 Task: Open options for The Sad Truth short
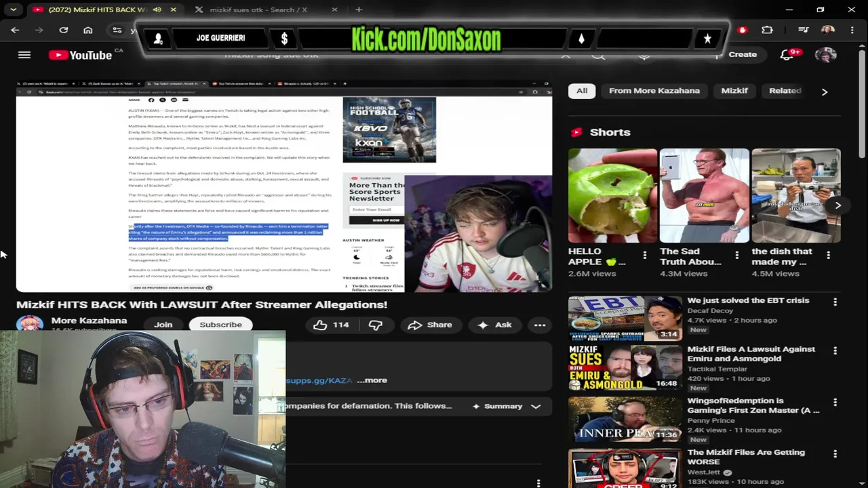pyautogui.click(x=736, y=256)
